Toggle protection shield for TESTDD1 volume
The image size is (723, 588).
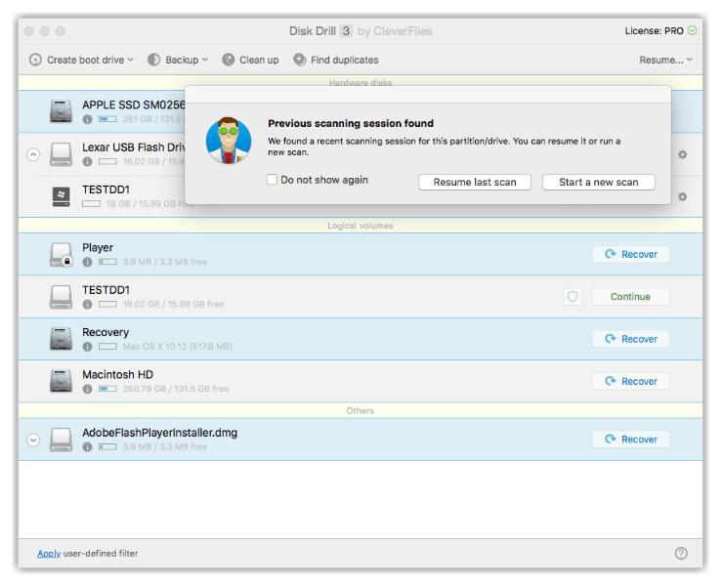573,296
